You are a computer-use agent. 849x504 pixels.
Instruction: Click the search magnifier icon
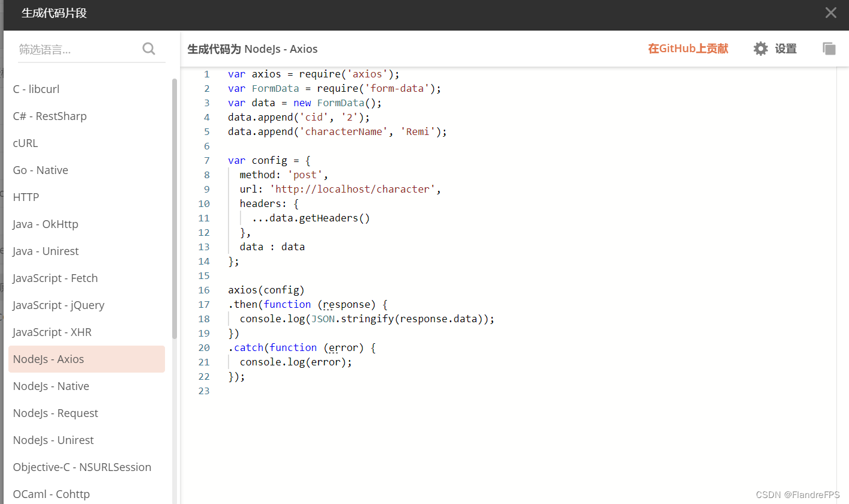(x=149, y=49)
